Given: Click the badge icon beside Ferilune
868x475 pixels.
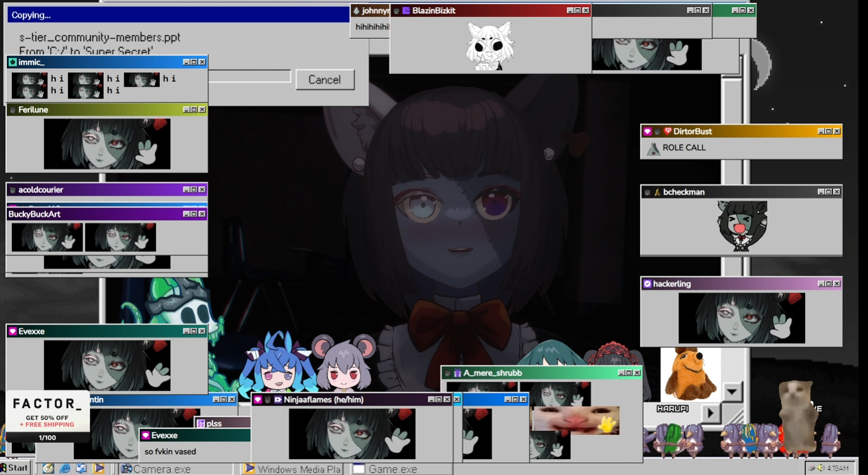Looking at the screenshot, I should tap(12, 110).
